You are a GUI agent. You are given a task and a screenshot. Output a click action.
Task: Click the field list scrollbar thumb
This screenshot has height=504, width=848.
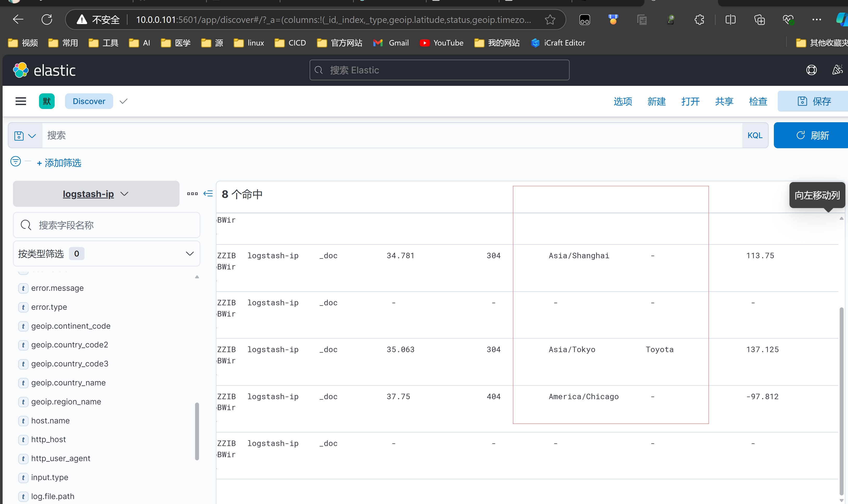[x=197, y=431]
